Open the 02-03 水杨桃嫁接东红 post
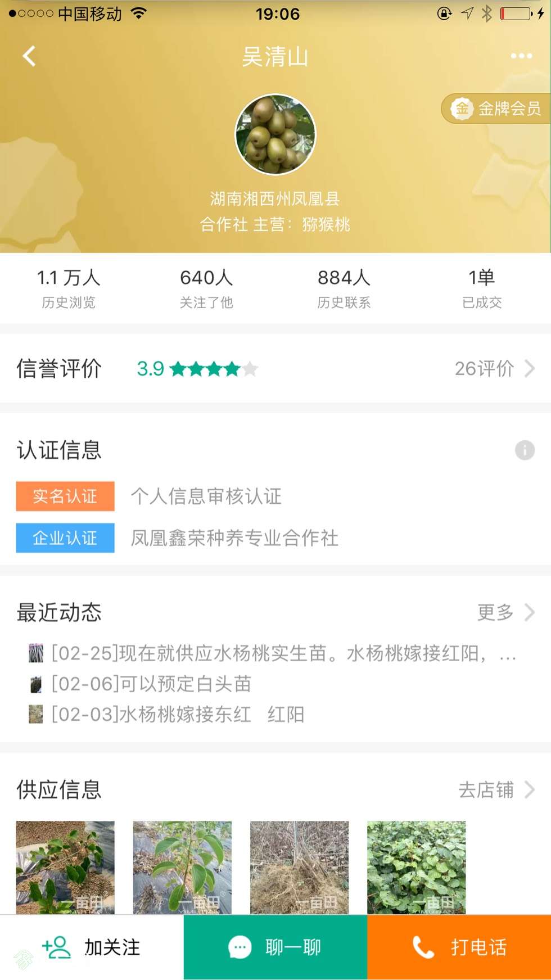Viewport: 551px width, 980px height. point(166,714)
